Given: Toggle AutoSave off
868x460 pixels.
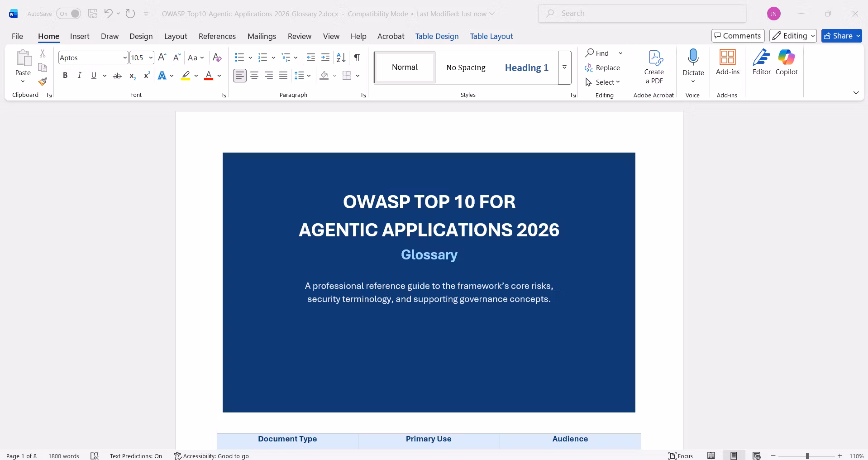Looking at the screenshot, I should coord(69,14).
